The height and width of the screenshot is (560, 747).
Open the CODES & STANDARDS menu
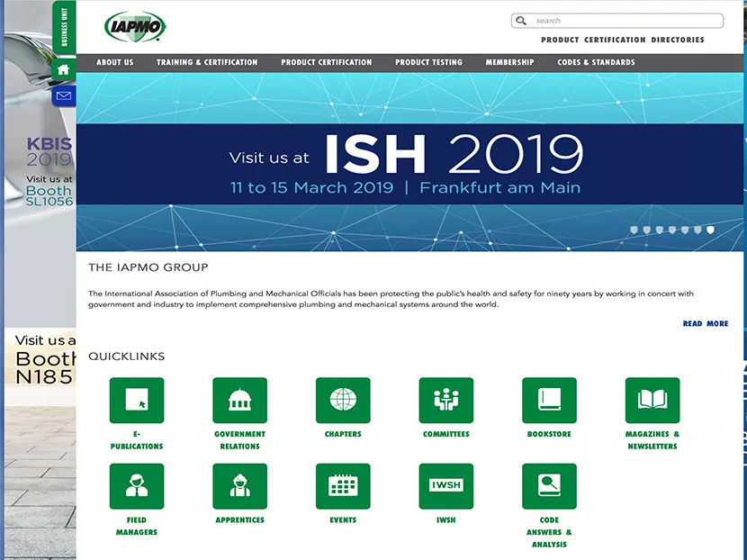click(596, 62)
